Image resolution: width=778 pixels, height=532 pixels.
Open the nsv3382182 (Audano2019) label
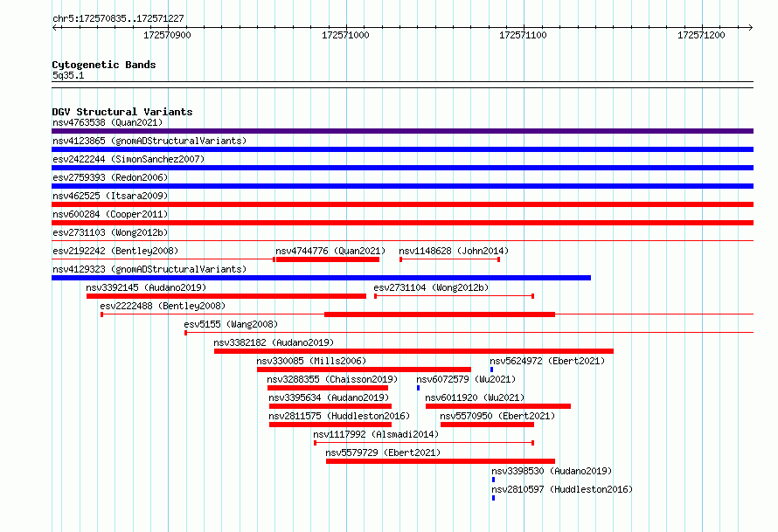pyautogui.click(x=274, y=342)
